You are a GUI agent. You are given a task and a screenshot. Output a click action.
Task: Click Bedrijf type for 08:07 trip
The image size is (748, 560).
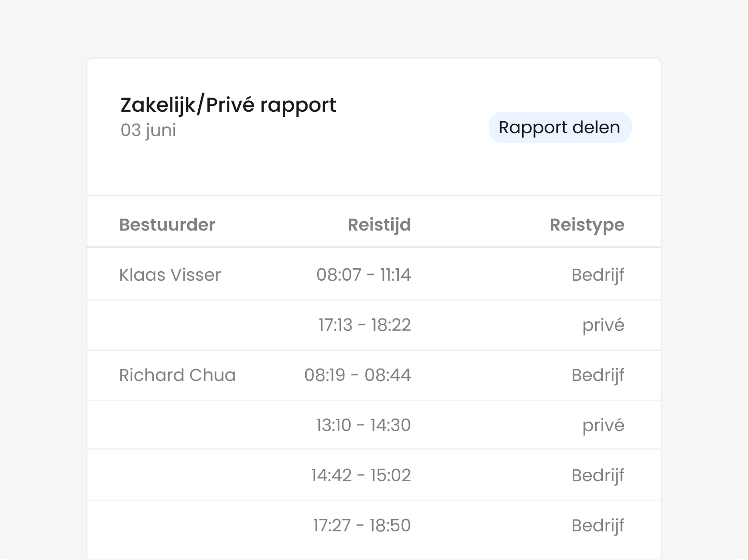click(x=598, y=275)
